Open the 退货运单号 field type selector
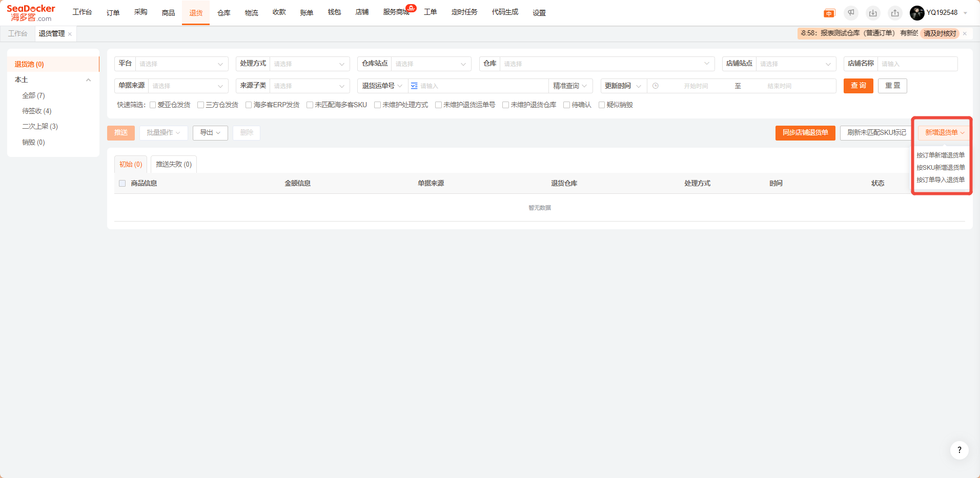Viewport: 980px width, 478px height. (382, 86)
